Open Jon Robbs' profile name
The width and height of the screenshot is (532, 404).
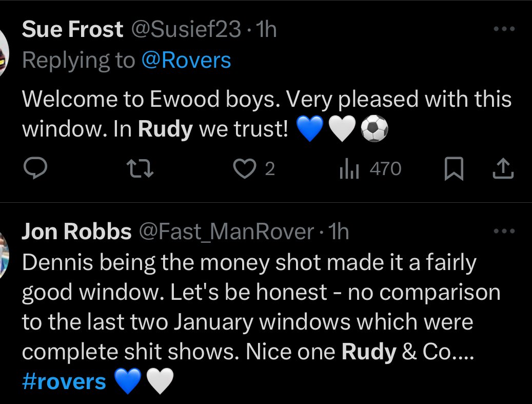tap(76, 232)
